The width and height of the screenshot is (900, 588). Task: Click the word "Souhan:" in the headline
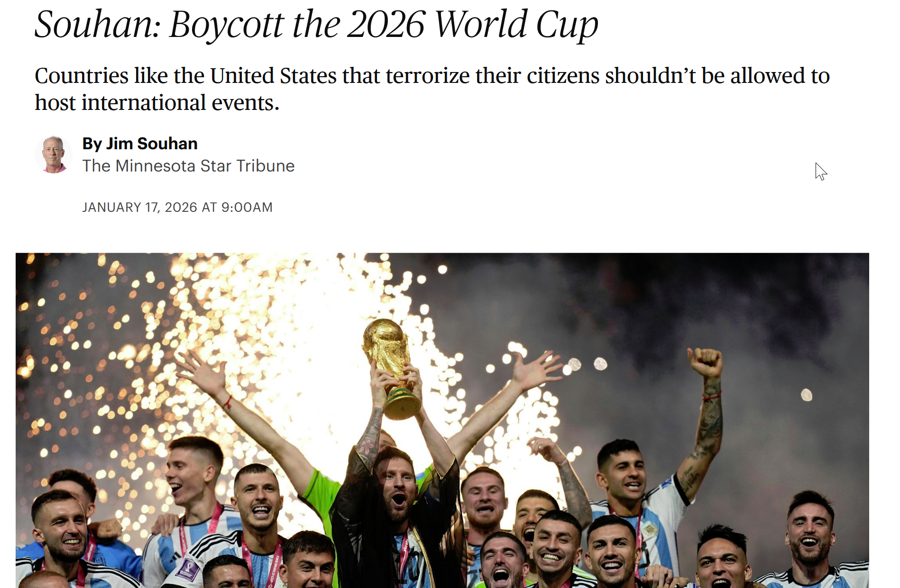98,25
